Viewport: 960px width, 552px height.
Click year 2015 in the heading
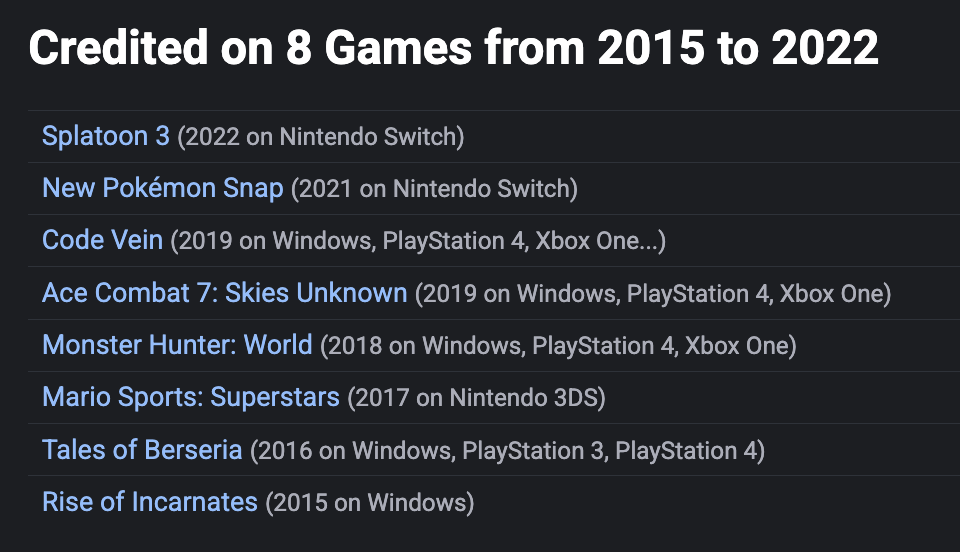point(651,48)
